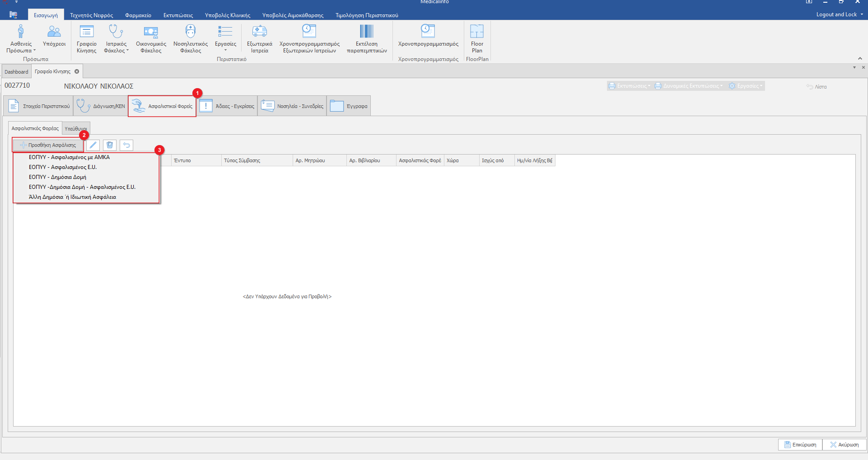This screenshot has width=868, height=460.
Task: Click the pencil edit insurance icon
Action: [93, 145]
